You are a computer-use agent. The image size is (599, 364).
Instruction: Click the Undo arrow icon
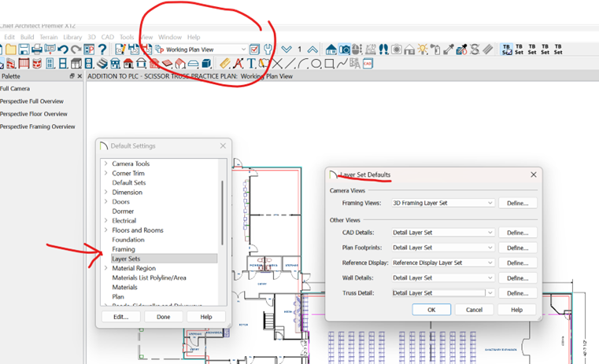point(62,50)
